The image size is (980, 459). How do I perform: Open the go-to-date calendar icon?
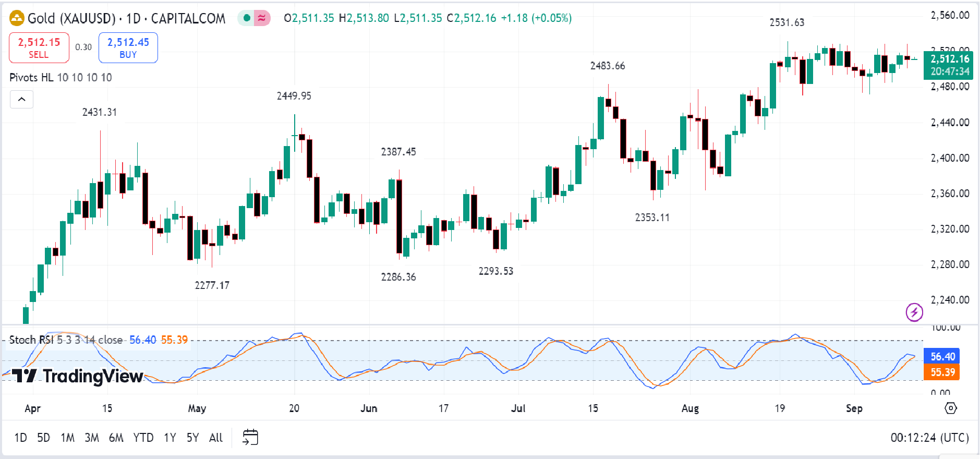[249, 437]
